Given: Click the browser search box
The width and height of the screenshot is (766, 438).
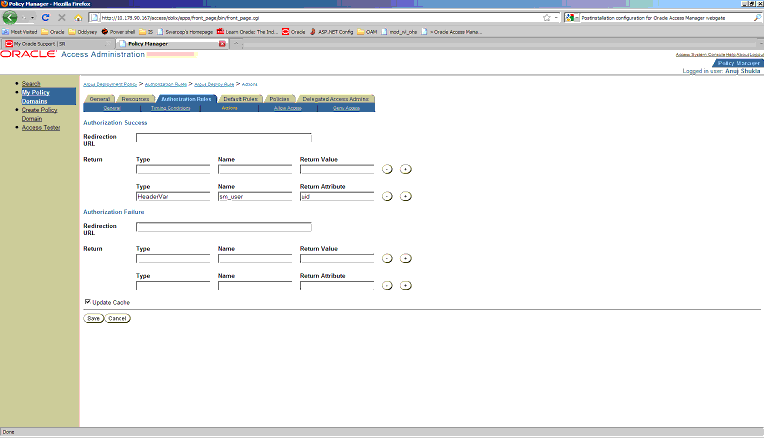Looking at the screenshot, I should (666, 18).
